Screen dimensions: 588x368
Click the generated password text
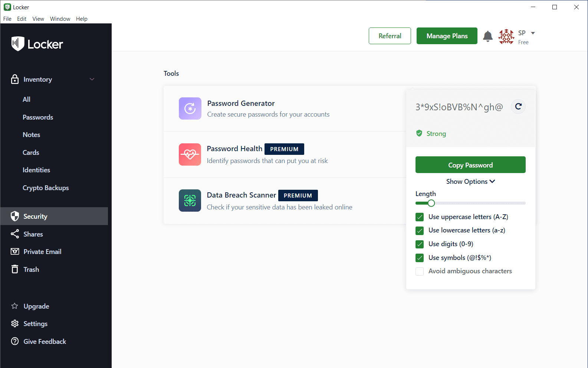coord(459,107)
